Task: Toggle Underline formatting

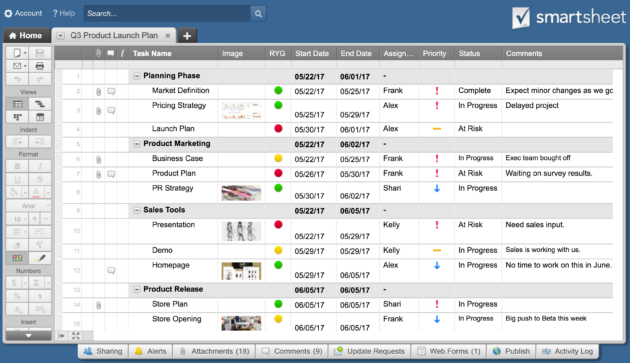Action: tap(17, 179)
